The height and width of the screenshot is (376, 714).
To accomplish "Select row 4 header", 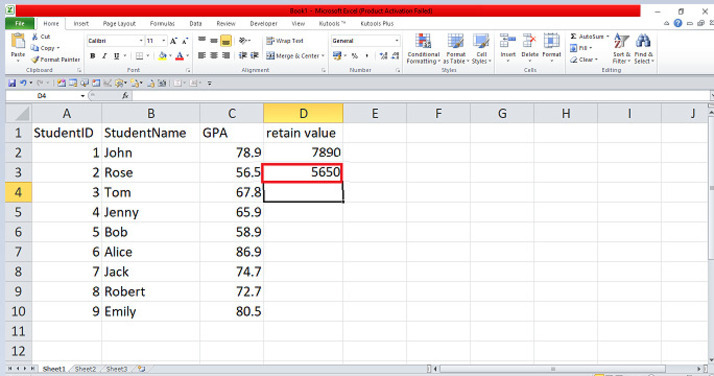I will 18,192.
